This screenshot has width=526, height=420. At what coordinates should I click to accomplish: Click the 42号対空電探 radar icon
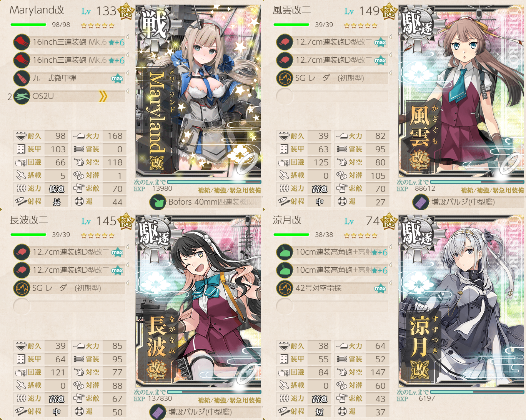point(285,288)
